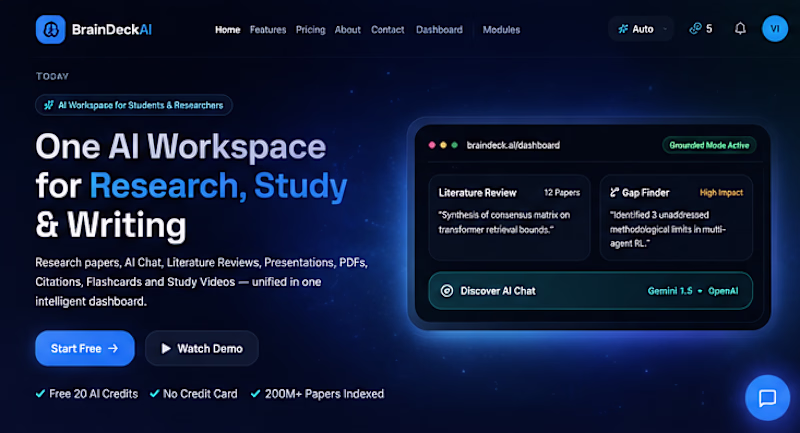Click the "200M+ Papers Indexed" text
Viewport: 800px width, 433px height.
point(324,394)
